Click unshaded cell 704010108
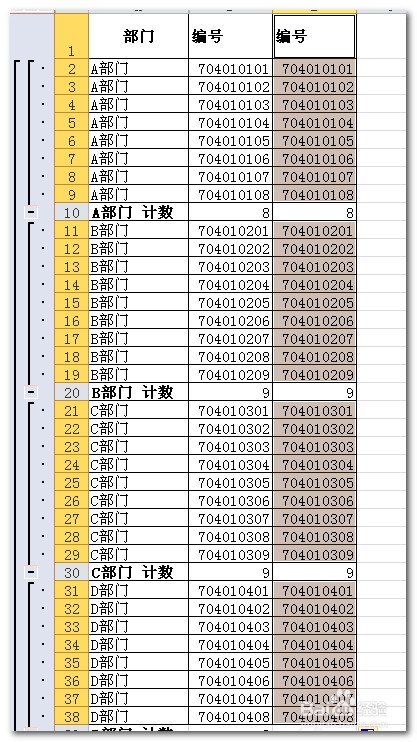The height and width of the screenshot is (742, 417). (231, 194)
